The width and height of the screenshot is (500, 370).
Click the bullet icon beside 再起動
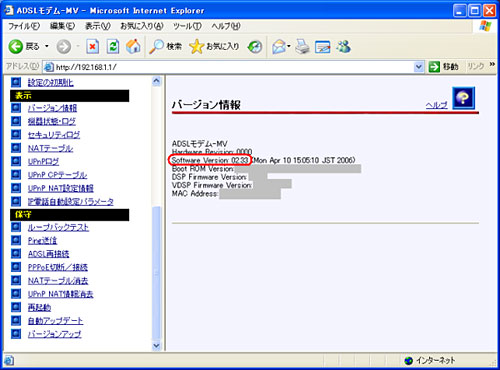[16, 307]
